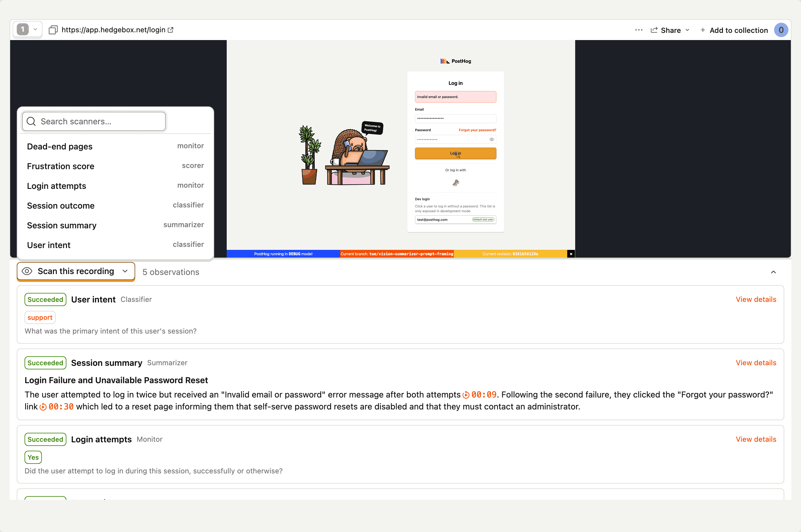Click the Yes tag under Login attempts

tap(33, 457)
